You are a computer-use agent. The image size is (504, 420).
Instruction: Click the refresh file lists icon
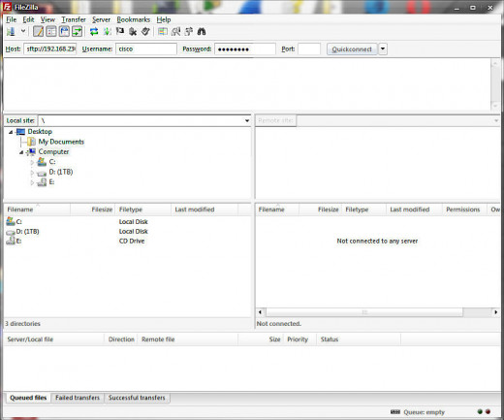(94, 31)
